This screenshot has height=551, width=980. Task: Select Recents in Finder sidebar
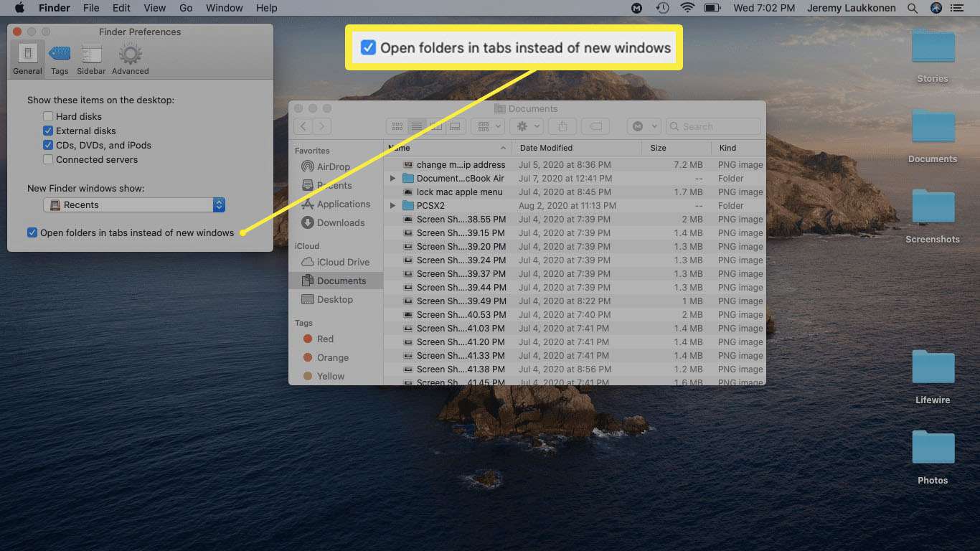coord(336,185)
